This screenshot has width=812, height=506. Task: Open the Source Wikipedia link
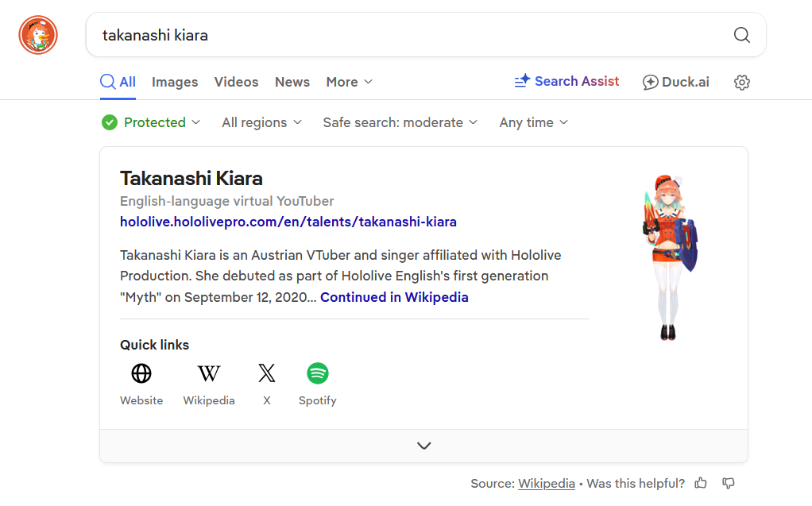[547, 483]
